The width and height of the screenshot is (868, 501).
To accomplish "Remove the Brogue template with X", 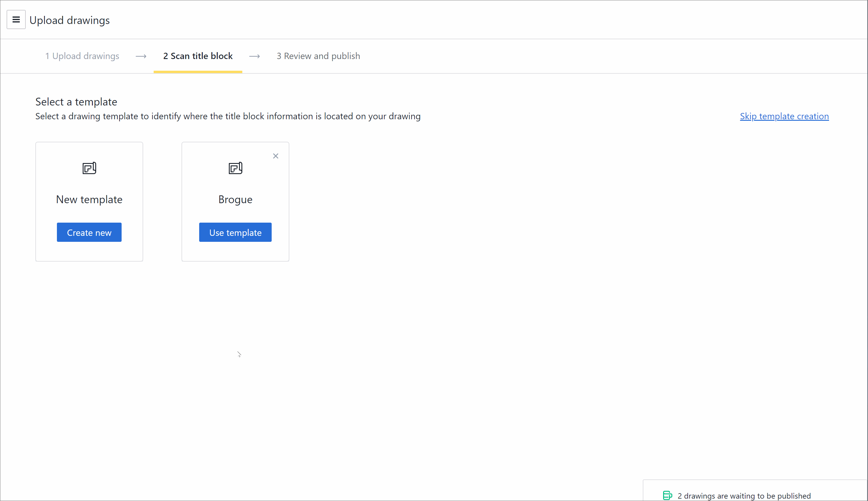I will 276,156.
